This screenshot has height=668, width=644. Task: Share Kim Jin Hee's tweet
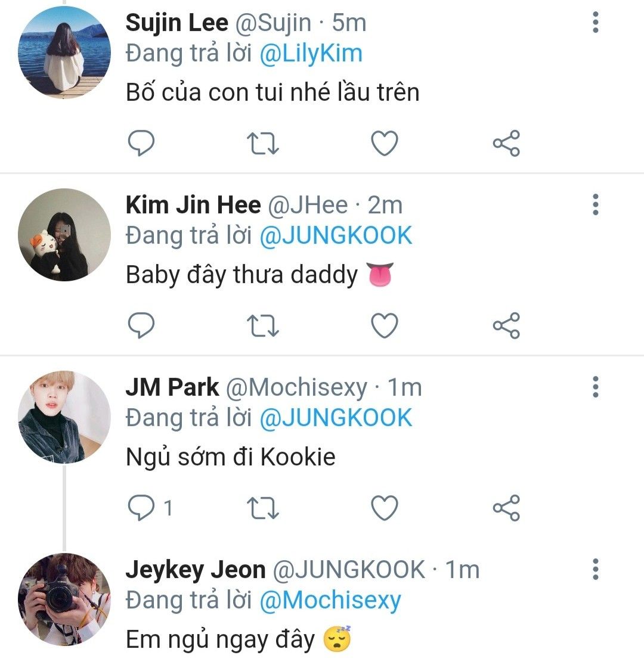coord(506,325)
